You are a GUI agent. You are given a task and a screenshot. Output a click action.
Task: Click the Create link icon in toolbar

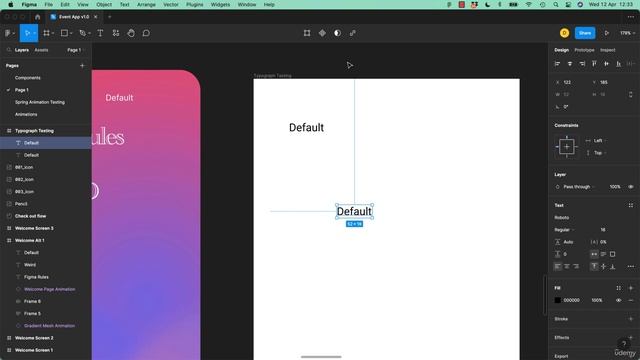click(x=353, y=33)
